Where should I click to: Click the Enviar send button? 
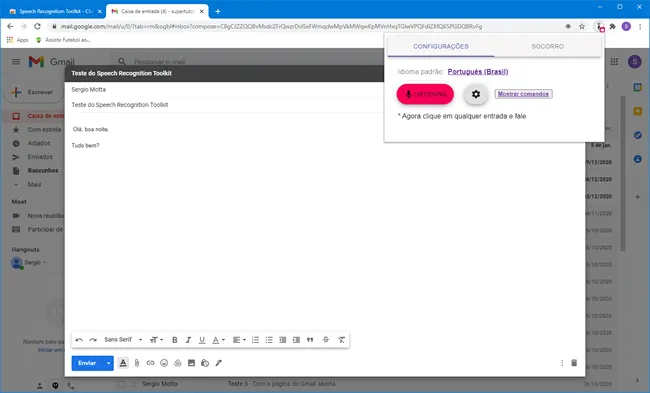point(87,363)
